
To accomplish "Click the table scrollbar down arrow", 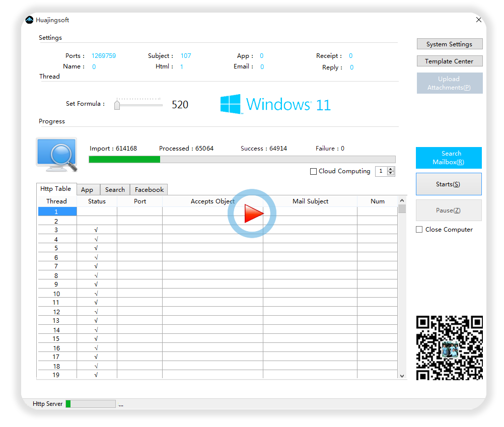I will 402,376.
